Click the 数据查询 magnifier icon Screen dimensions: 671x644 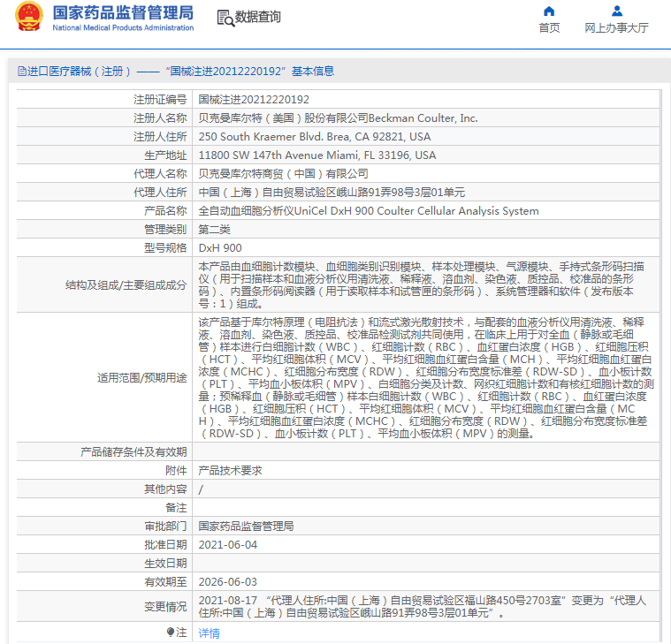pyautogui.click(x=225, y=18)
